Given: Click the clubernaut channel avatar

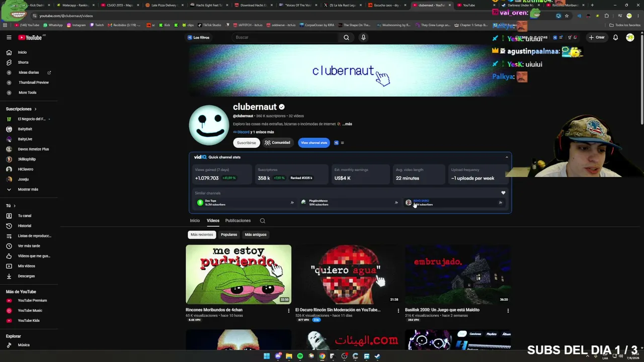Looking at the screenshot, I should [209, 125].
